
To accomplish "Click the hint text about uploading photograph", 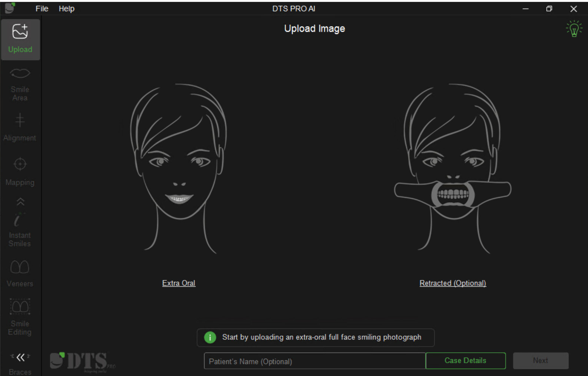I will point(322,337).
